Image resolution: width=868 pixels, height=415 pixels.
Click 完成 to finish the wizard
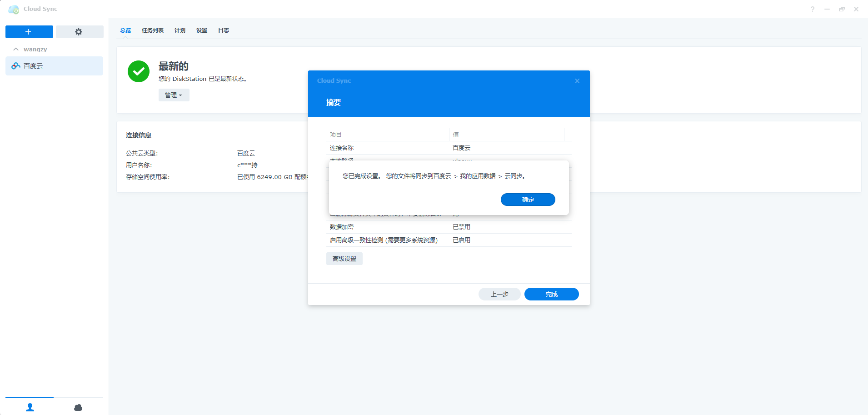pos(551,294)
